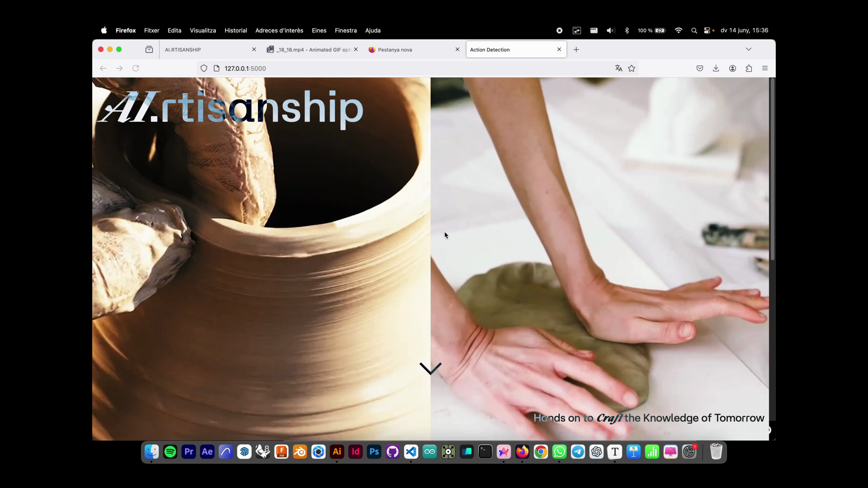Screen dimensions: 868x488
Task: Open macOS Control Center toggle icon
Action: tap(707, 30)
